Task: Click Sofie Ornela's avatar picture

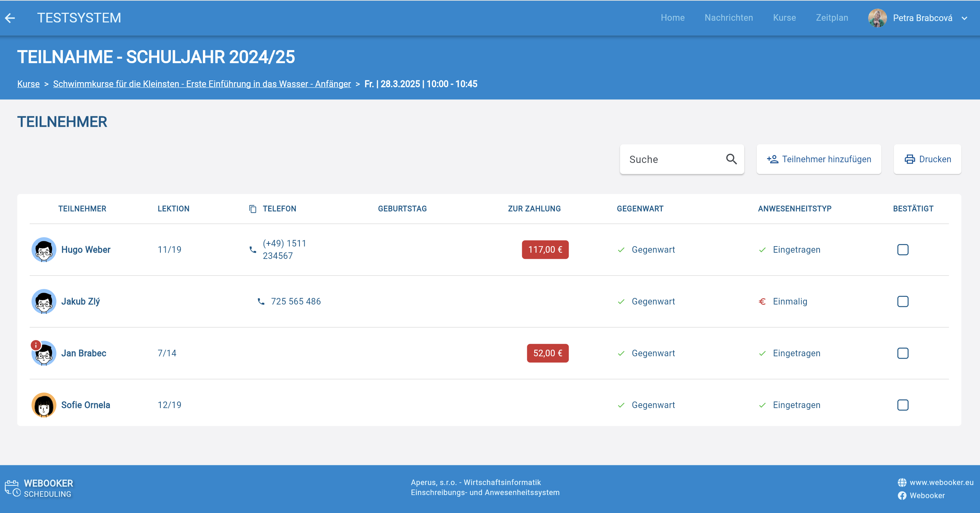Action: click(x=44, y=405)
